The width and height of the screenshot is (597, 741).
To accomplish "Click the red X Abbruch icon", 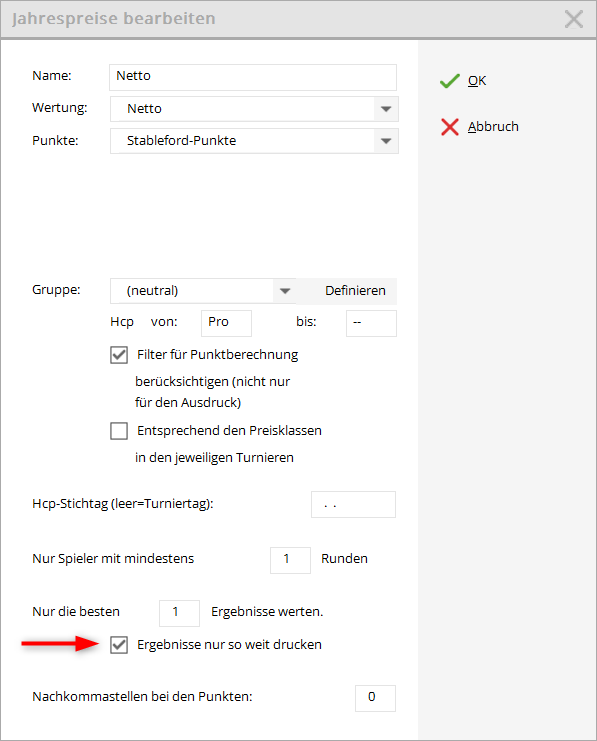I will coord(450,127).
